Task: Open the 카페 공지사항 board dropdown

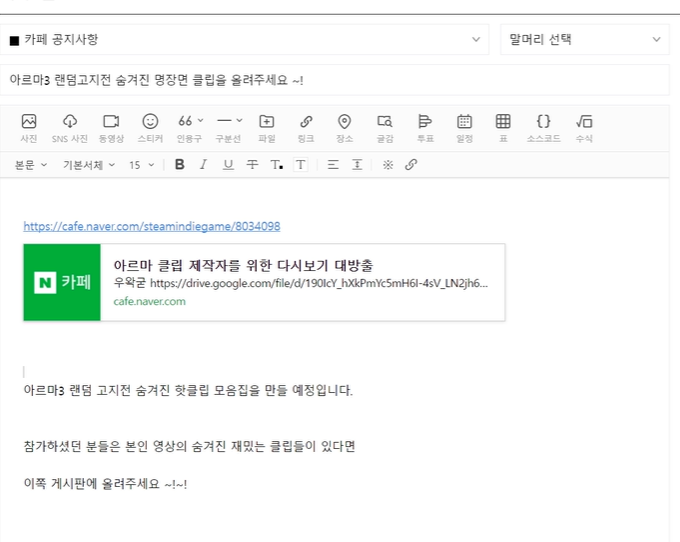Action: 245,39
